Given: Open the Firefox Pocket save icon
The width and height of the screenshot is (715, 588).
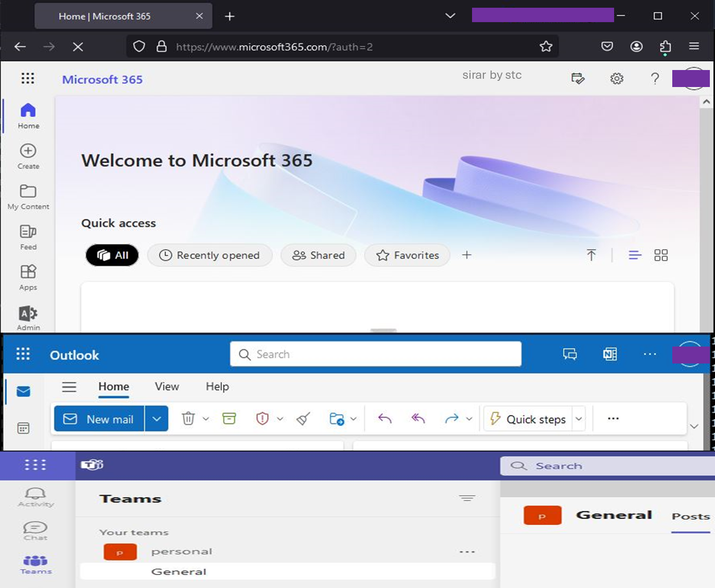Looking at the screenshot, I should (607, 47).
